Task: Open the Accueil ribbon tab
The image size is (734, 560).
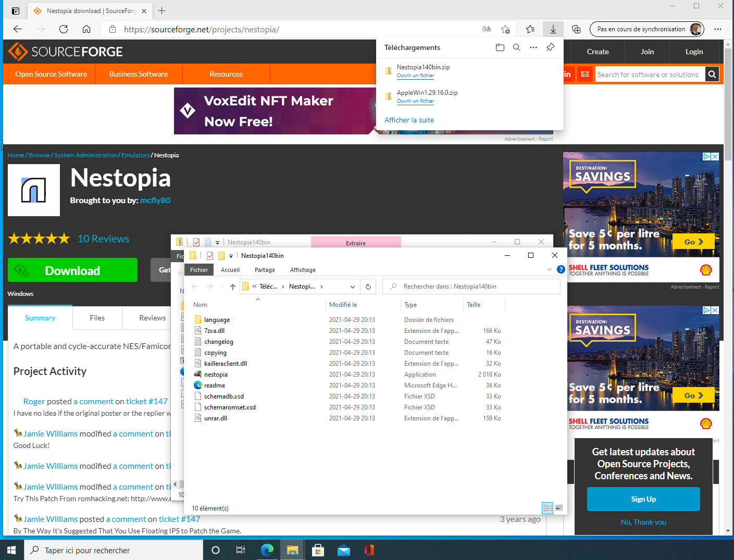Action: click(x=230, y=270)
